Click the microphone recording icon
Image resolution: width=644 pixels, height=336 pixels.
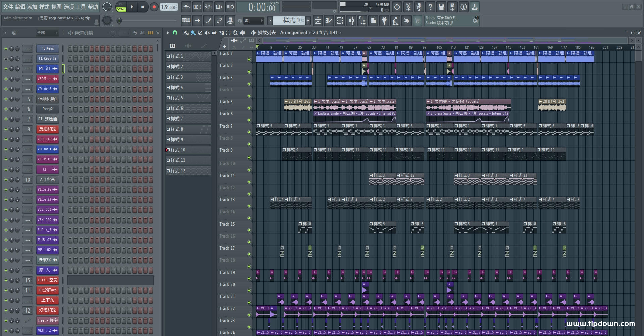coord(419,7)
